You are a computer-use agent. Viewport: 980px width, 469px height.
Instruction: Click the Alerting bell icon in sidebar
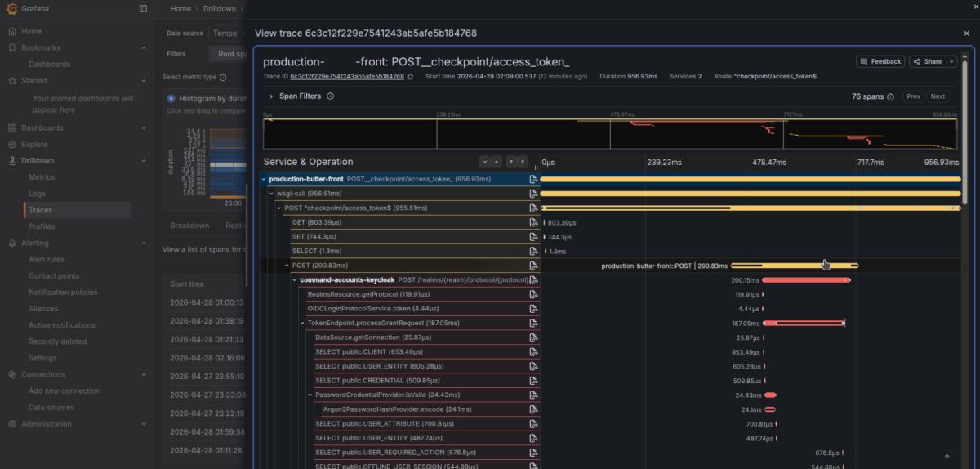13,243
